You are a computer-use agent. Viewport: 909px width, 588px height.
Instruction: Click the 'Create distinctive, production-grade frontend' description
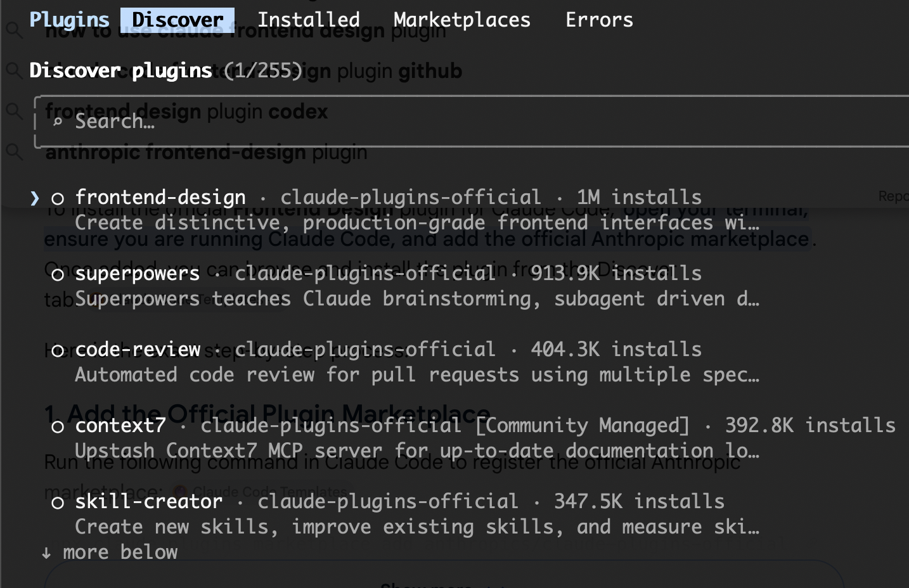[x=417, y=222]
